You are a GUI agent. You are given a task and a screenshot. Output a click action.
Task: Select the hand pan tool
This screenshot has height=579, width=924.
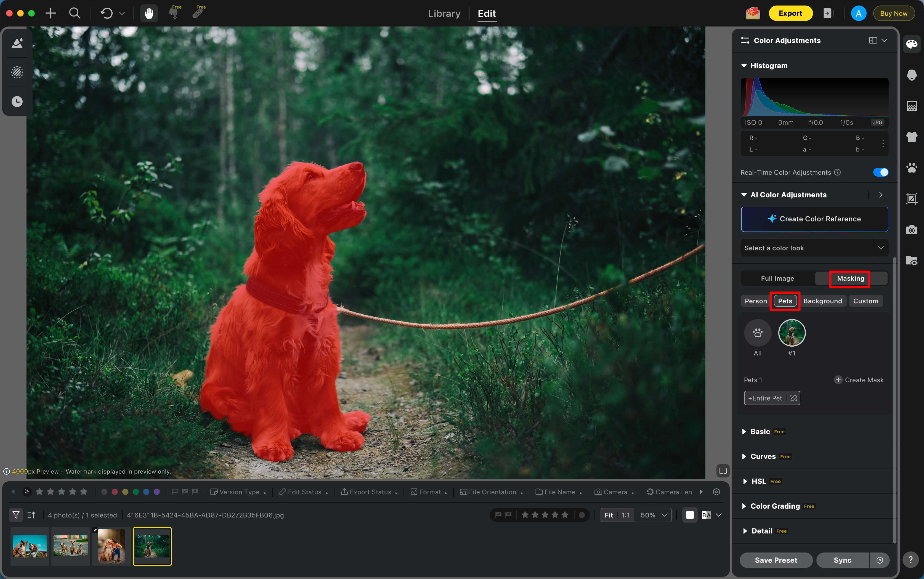coord(148,14)
